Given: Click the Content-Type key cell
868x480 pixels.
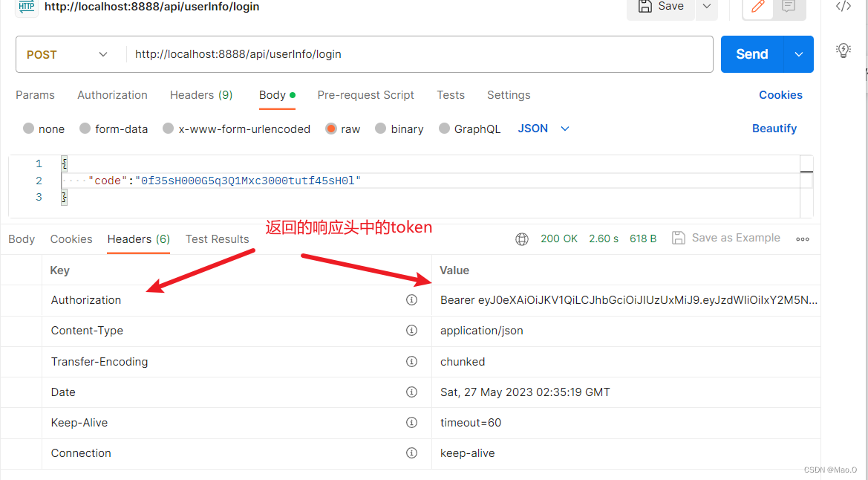Looking at the screenshot, I should [x=236, y=331].
